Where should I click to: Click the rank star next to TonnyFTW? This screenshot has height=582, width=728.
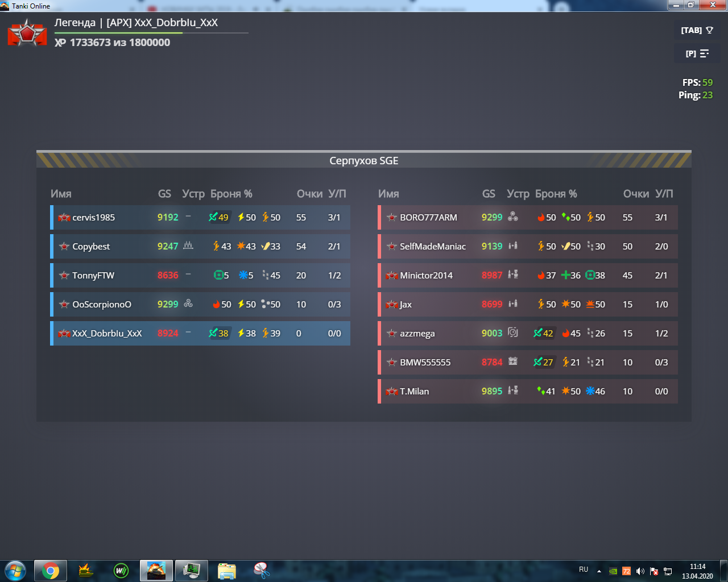[64, 275]
